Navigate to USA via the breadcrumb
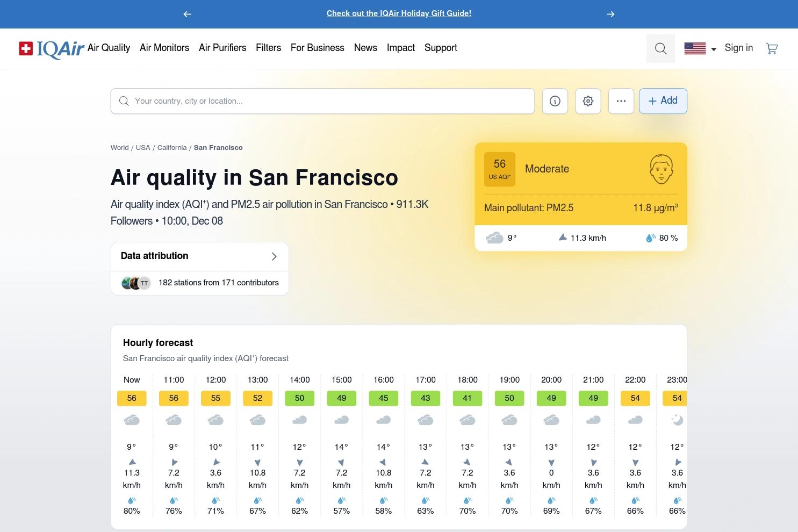Viewport: 798px width, 532px height. 143,147
